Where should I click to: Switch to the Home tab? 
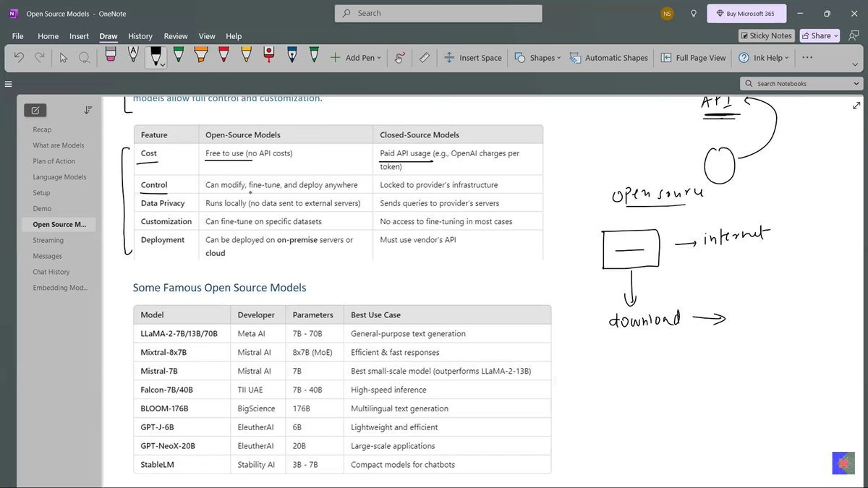point(48,35)
